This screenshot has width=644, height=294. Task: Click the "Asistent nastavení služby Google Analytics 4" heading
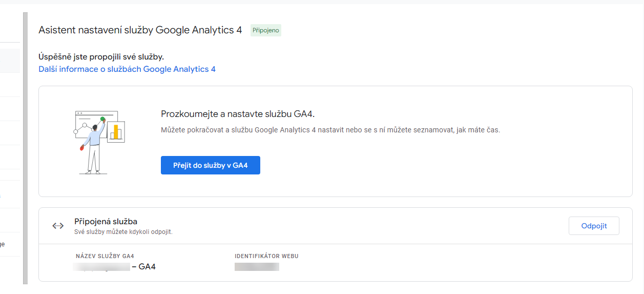pyautogui.click(x=140, y=30)
